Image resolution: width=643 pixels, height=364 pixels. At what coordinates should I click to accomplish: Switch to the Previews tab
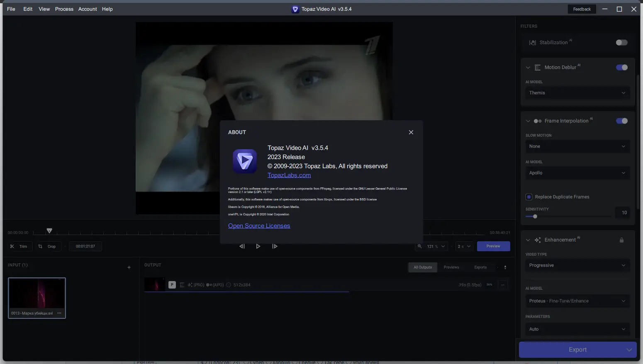click(x=451, y=267)
